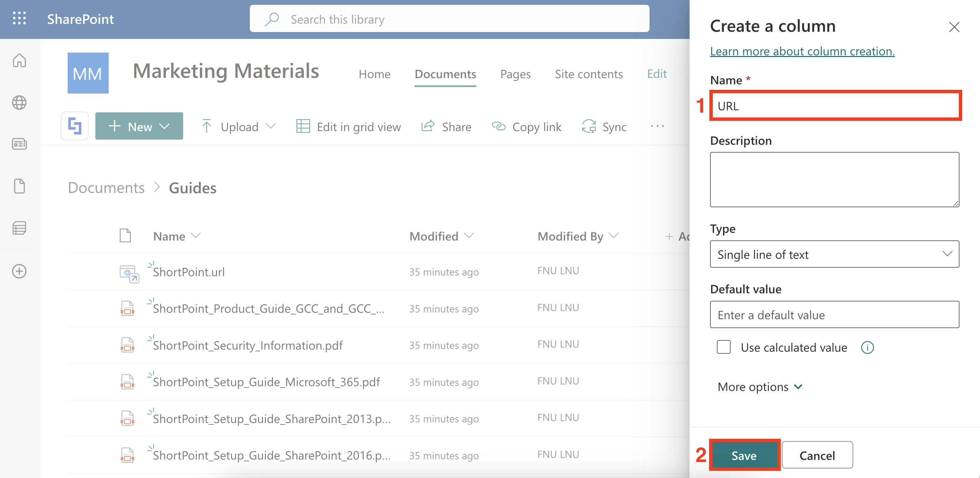
Task: Open the globe sites icon
Action: point(19,103)
